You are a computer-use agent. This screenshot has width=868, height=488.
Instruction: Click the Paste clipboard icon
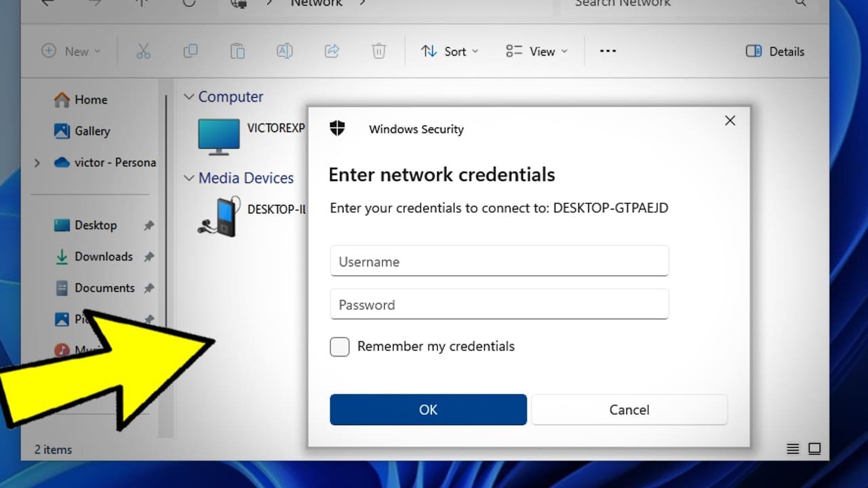237,52
